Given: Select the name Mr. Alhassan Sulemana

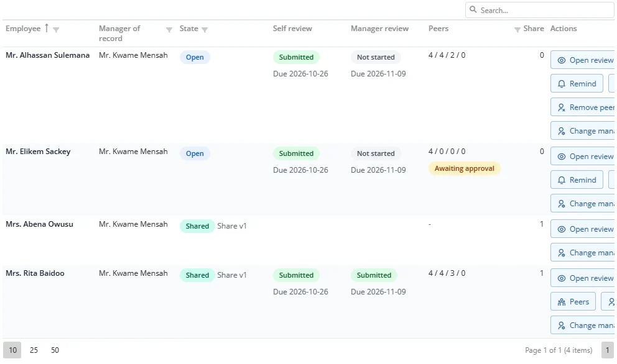Looking at the screenshot, I should coord(48,55).
